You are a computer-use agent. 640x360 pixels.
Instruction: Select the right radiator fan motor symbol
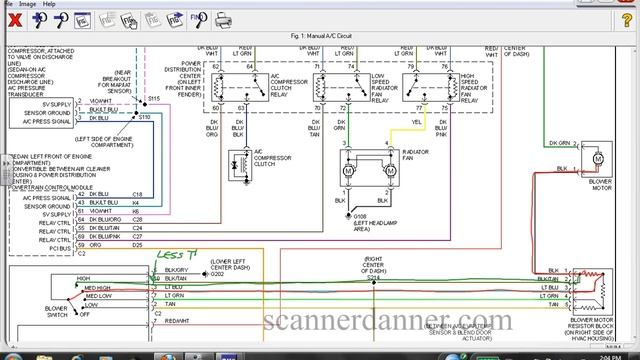point(391,171)
